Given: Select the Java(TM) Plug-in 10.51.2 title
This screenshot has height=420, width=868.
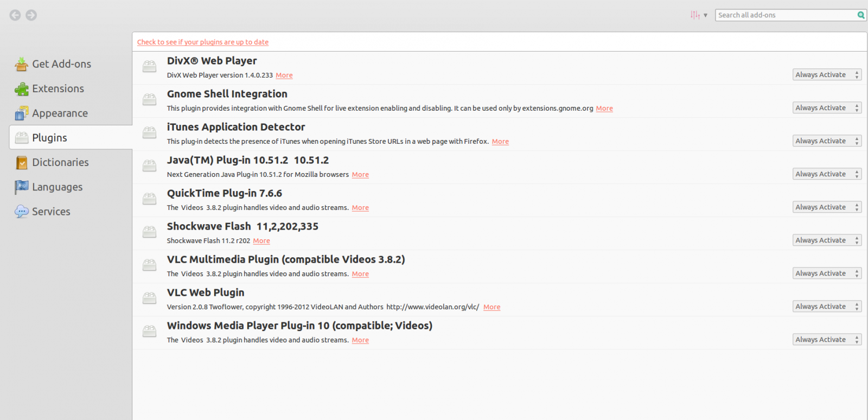Looking at the screenshot, I should (x=248, y=160).
